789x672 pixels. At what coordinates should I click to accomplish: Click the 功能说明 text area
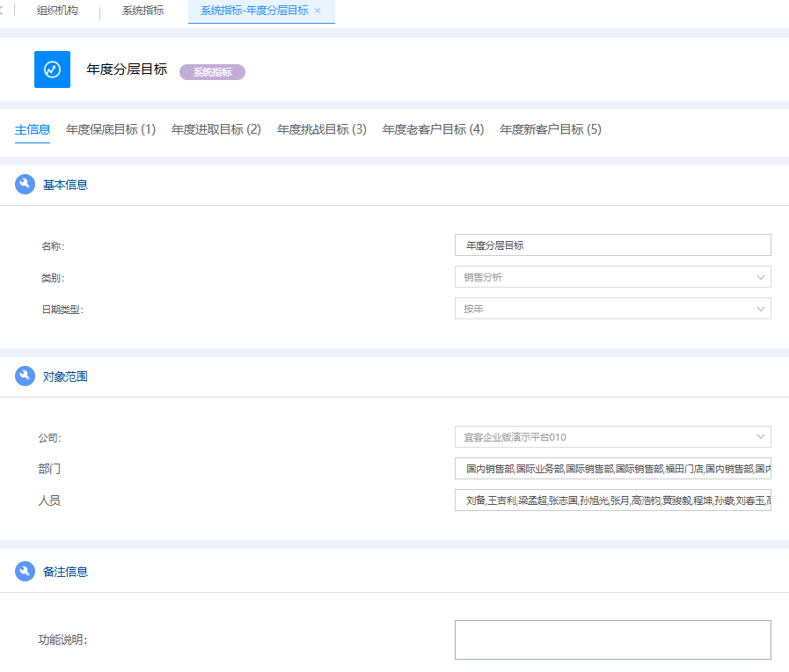(613, 639)
